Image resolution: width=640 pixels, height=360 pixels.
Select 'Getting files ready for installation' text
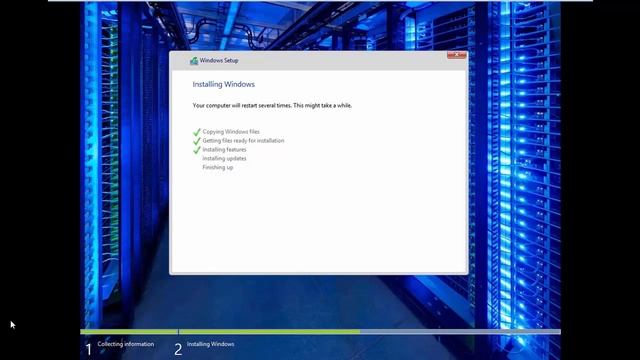click(x=243, y=141)
